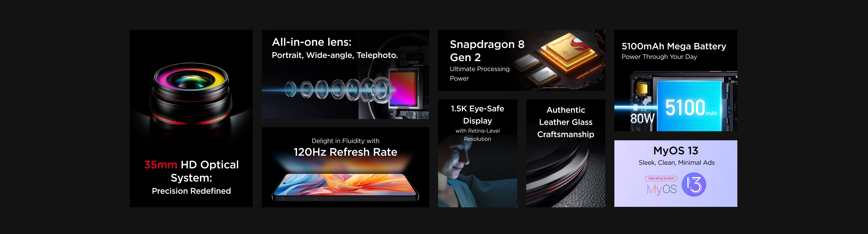The width and height of the screenshot is (868, 234).
Task: Click the 80W charging label
Action: point(642,118)
